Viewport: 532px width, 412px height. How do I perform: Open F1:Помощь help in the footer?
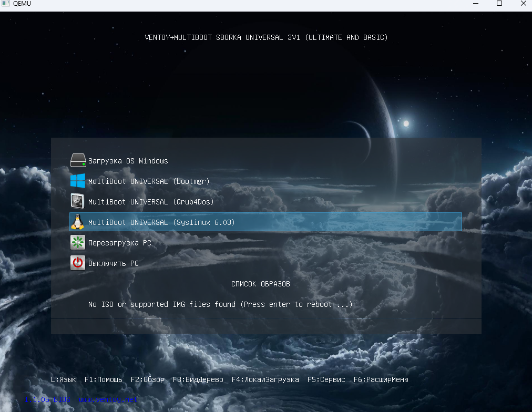(104, 379)
